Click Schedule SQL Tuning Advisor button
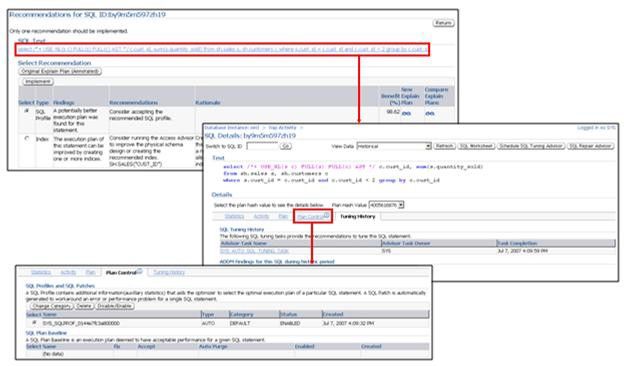Screen dimensions: 624x366 point(531,146)
